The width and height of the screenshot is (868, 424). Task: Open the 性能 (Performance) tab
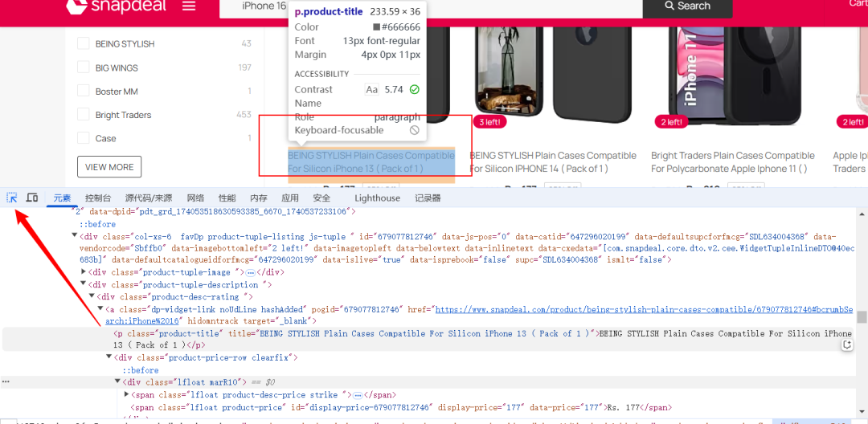pyautogui.click(x=227, y=198)
